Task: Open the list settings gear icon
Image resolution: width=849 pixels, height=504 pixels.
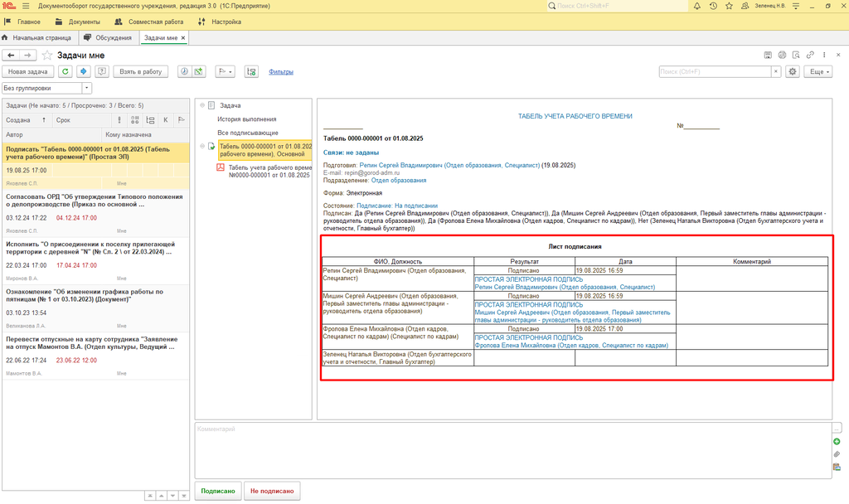Action: pos(793,72)
